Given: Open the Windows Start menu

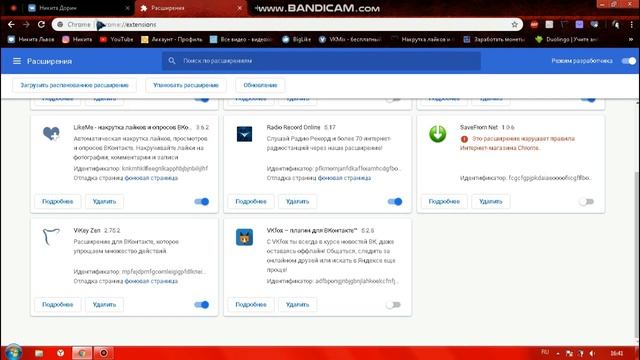Looking at the screenshot, I should click(13, 352).
